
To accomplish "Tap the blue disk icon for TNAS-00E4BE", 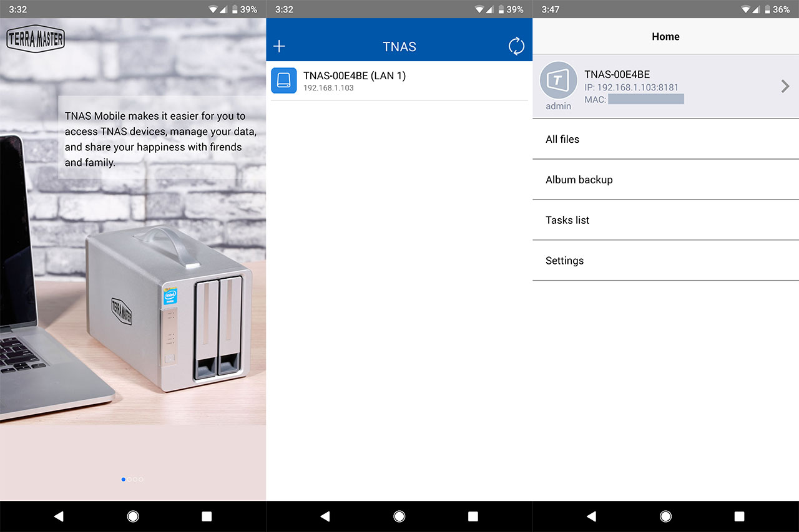I will coord(284,80).
